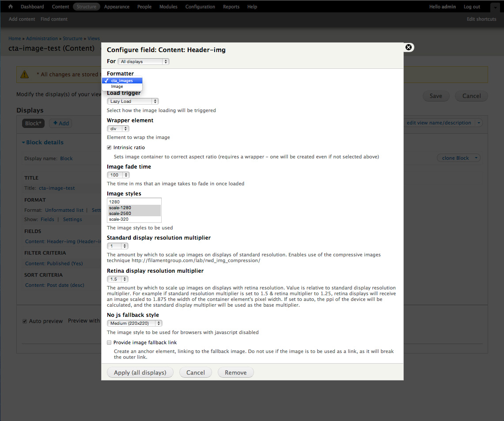Click the Remove button

pos(235,372)
